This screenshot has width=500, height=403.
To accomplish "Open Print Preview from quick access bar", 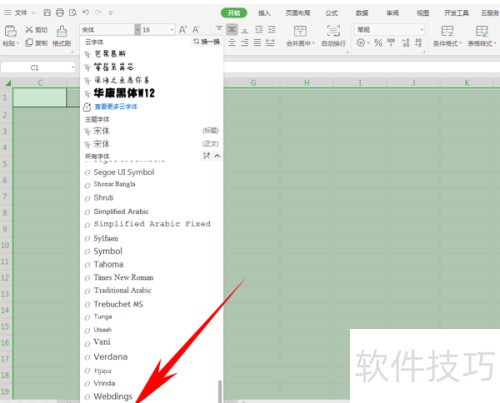I will pos(73,13).
